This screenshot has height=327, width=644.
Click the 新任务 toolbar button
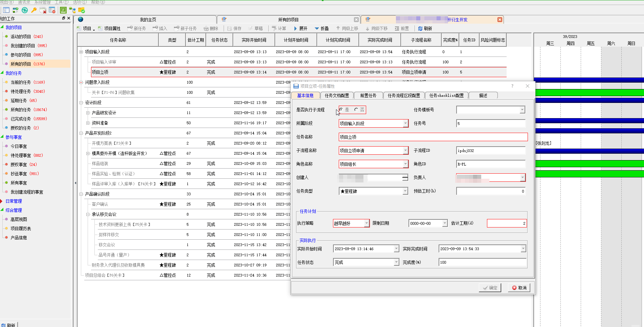click(x=137, y=28)
